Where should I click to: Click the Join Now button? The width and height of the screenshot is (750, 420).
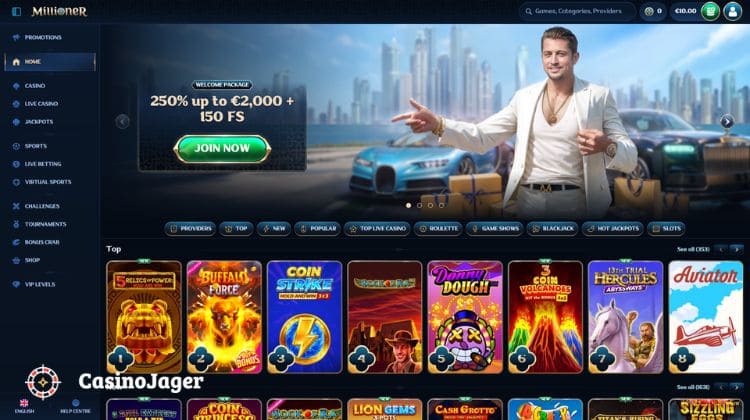coord(222,149)
